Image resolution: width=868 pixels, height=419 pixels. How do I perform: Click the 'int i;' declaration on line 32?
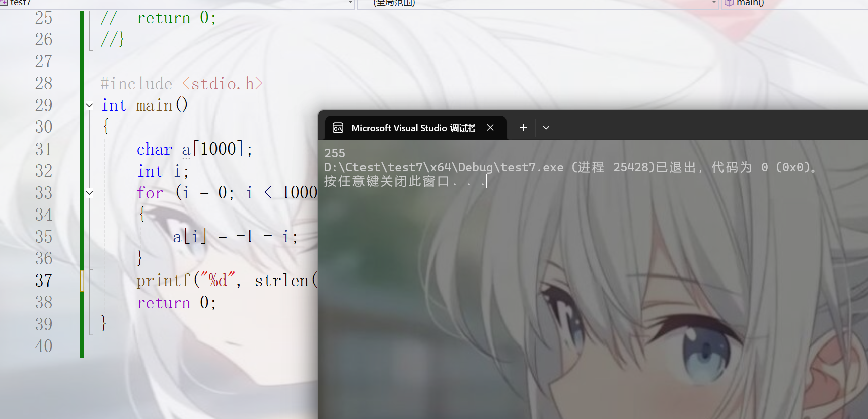(x=163, y=171)
